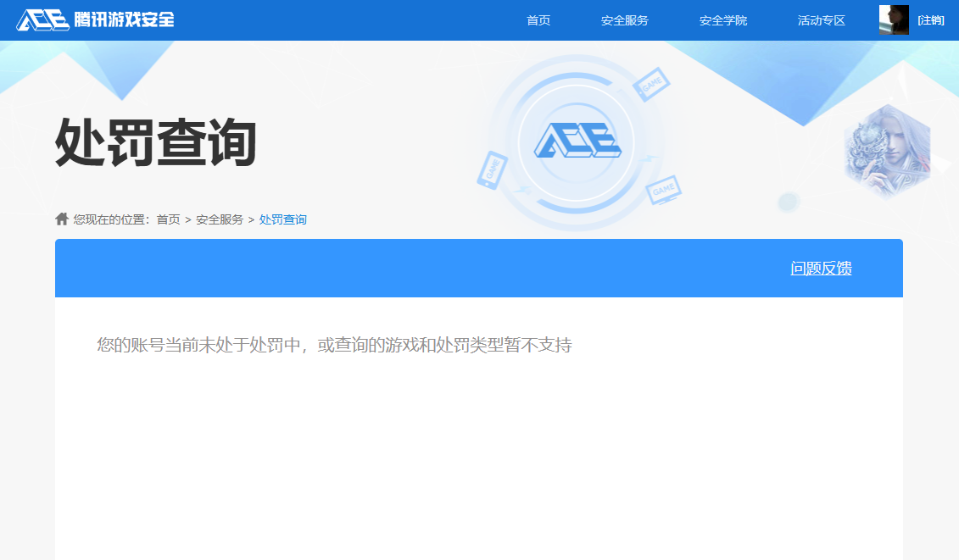Open the 问题反馈 feedback link
959x560 pixels.
[820, 268]
